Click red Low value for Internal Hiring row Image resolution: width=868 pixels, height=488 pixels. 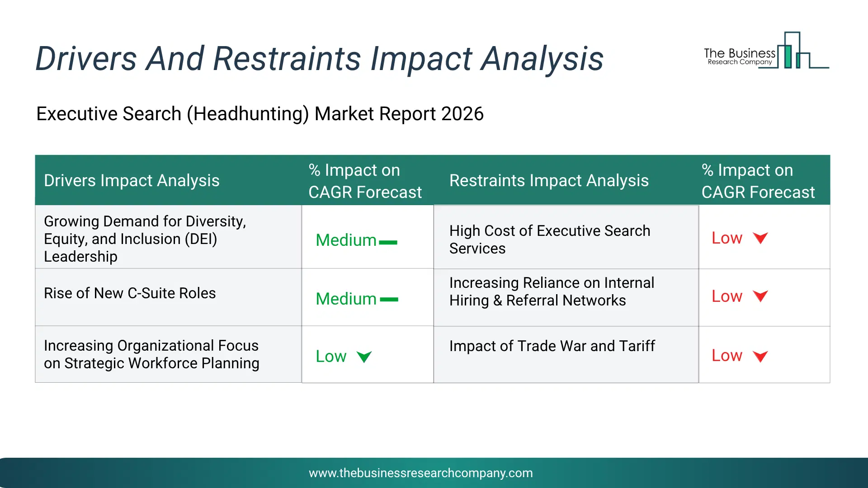coord(727,296)
